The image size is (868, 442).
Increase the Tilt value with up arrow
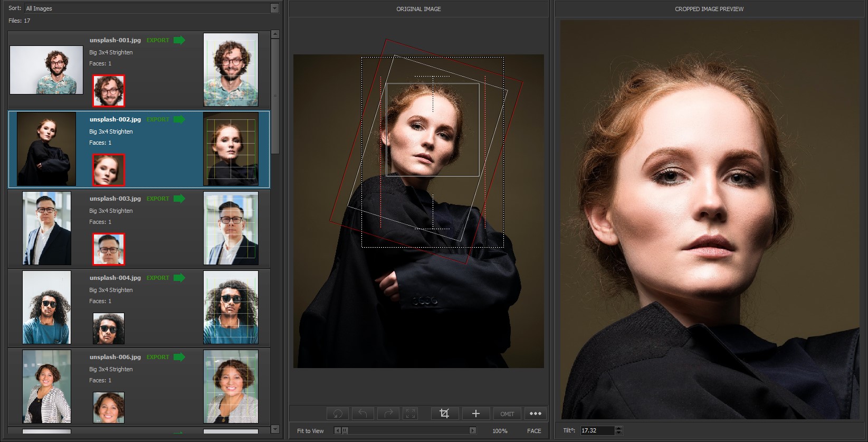[x=619, y=428]
